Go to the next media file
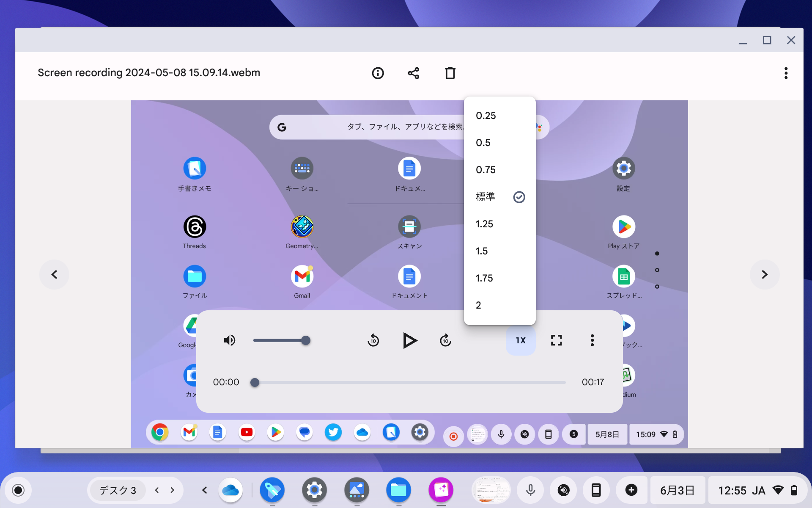Image resolution: width=812 pixels, height=508 pixels. pos(764,275)
